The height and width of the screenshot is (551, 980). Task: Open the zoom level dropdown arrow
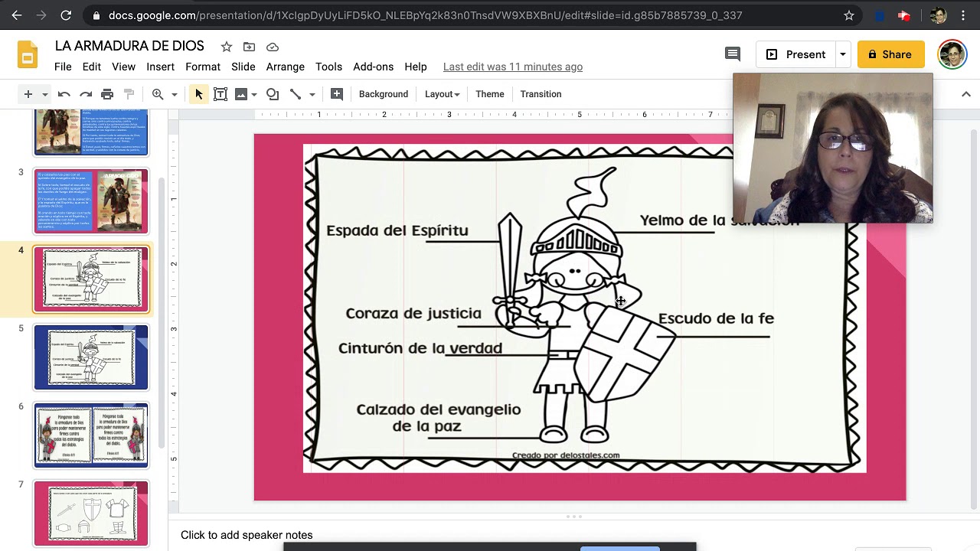(174, 94)
